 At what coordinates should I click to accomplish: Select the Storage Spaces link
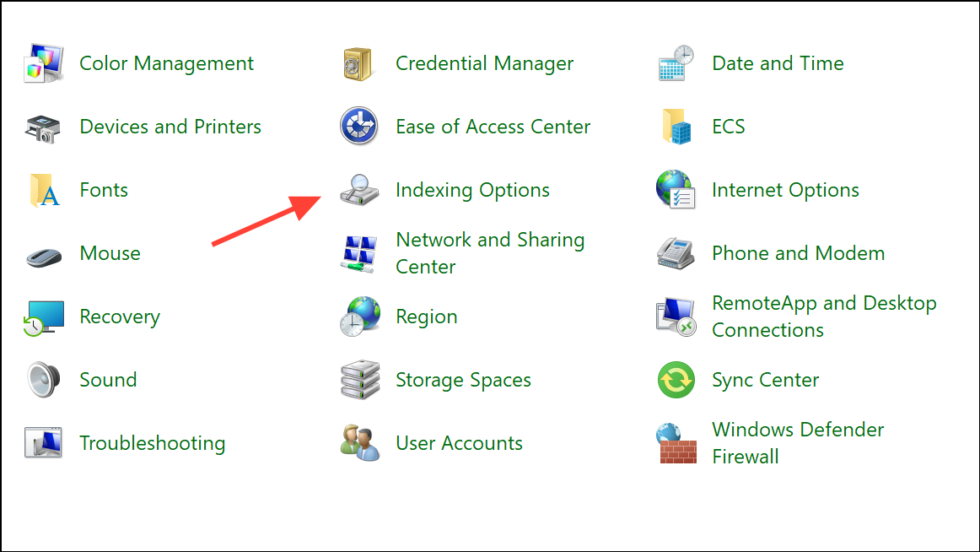tap(463, 380)
